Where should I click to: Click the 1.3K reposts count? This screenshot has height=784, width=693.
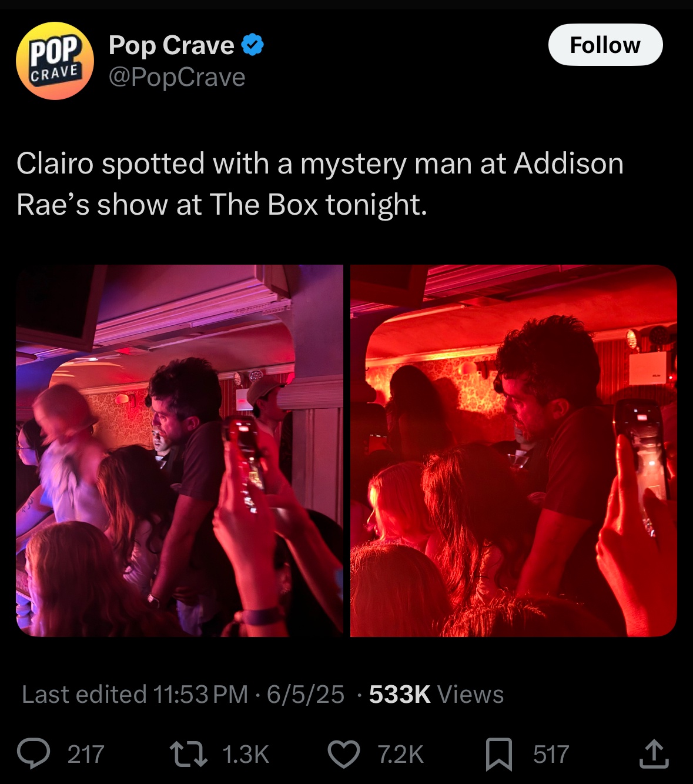point(245,755)
